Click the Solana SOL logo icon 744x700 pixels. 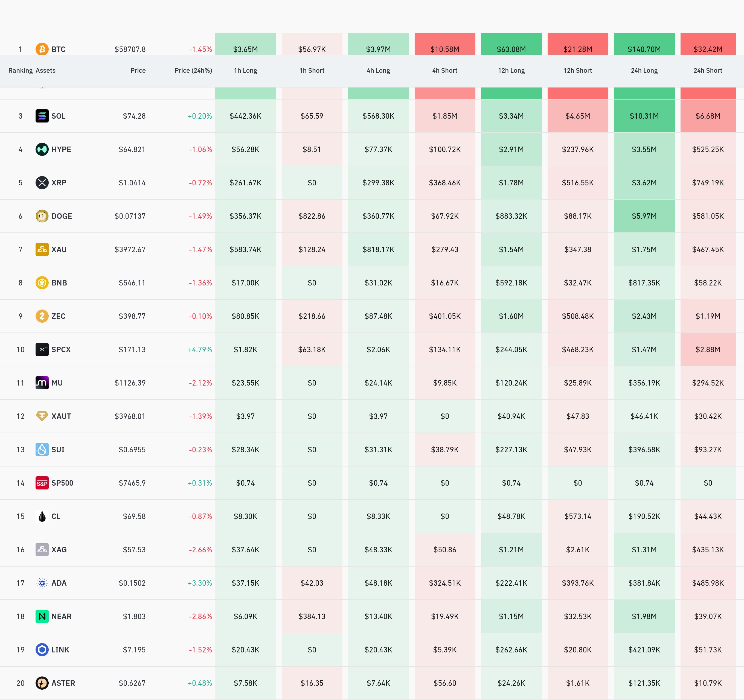[x=42, y=116]
